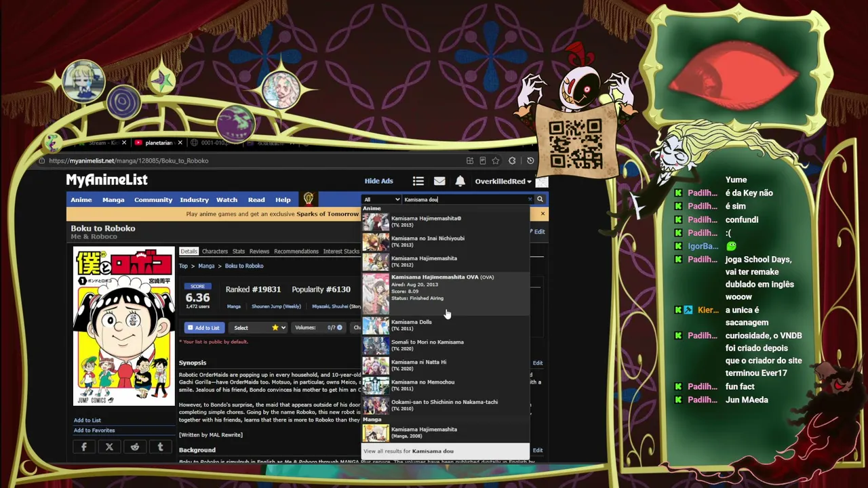Viewport: 868px width, 488px height.
Task: Click the blue Add to List button
Action: coord(203,328)
